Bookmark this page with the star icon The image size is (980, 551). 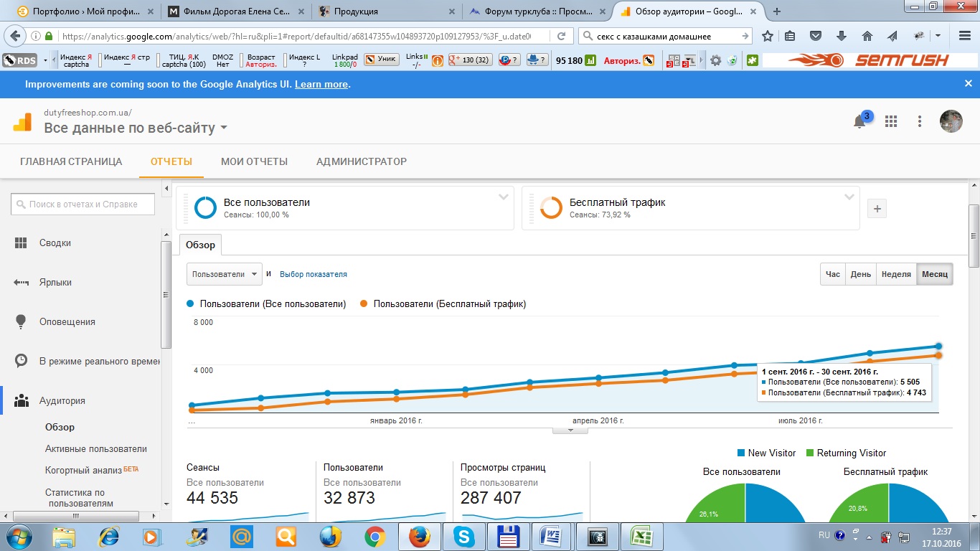click(768, 37)
